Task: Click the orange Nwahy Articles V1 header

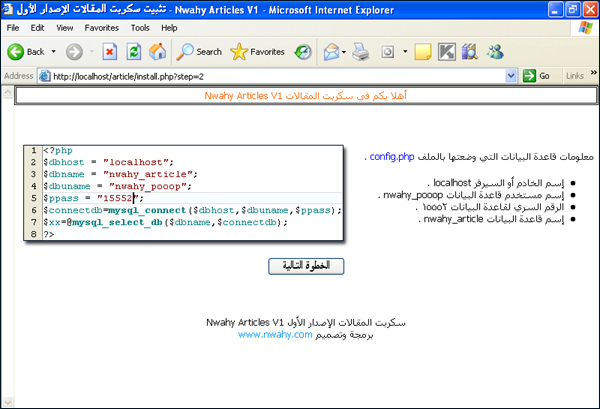Action: 305,96
